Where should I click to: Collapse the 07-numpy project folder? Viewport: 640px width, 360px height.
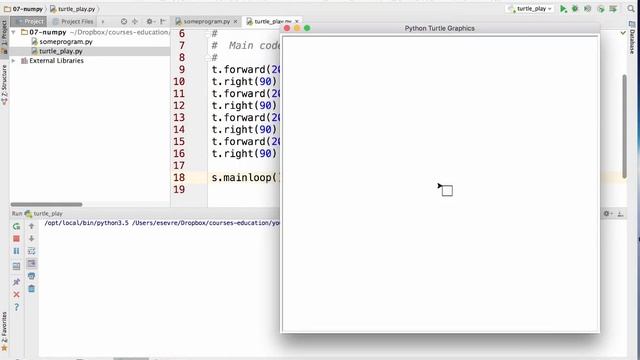[x=13, y=32]
